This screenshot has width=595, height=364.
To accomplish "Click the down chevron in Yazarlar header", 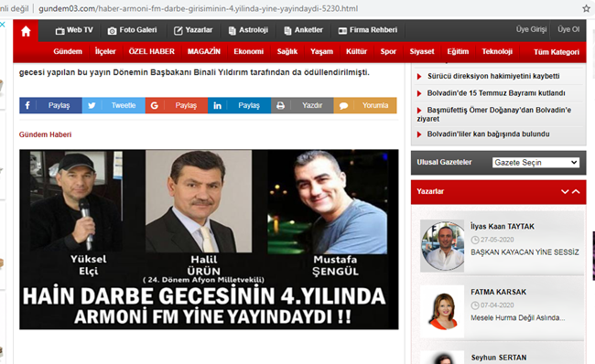I will pos(565,191).
